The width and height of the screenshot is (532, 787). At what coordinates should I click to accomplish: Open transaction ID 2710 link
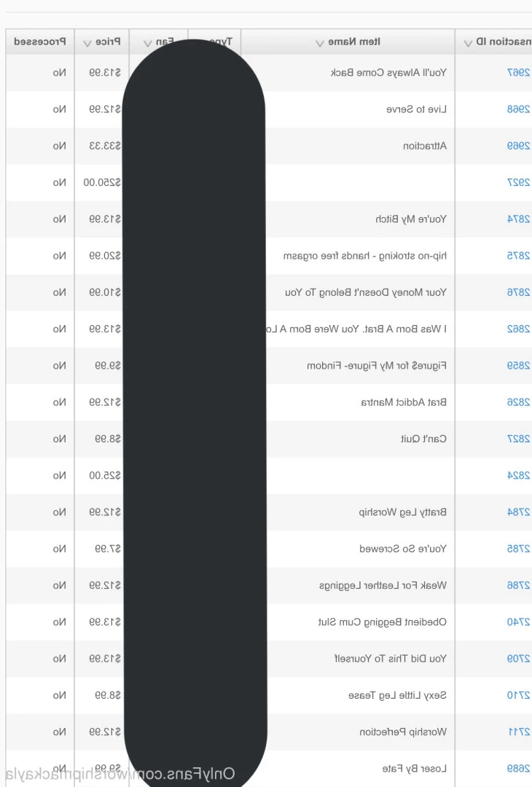tap(518, 696)
